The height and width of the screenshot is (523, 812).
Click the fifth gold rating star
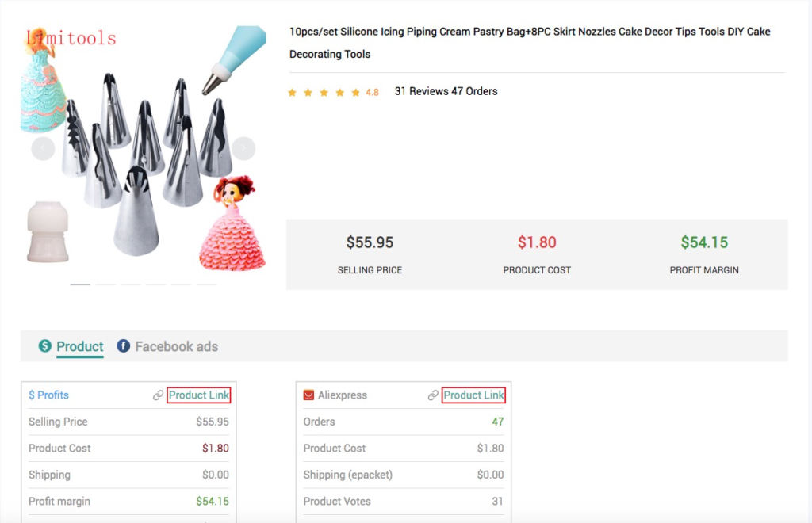pos(356,93)
